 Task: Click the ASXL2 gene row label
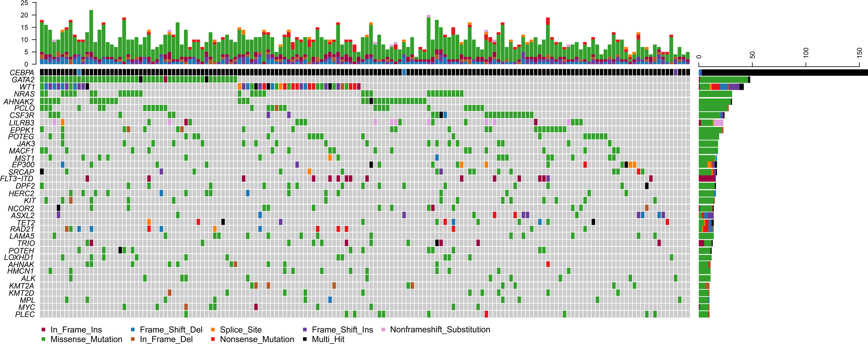23,215
